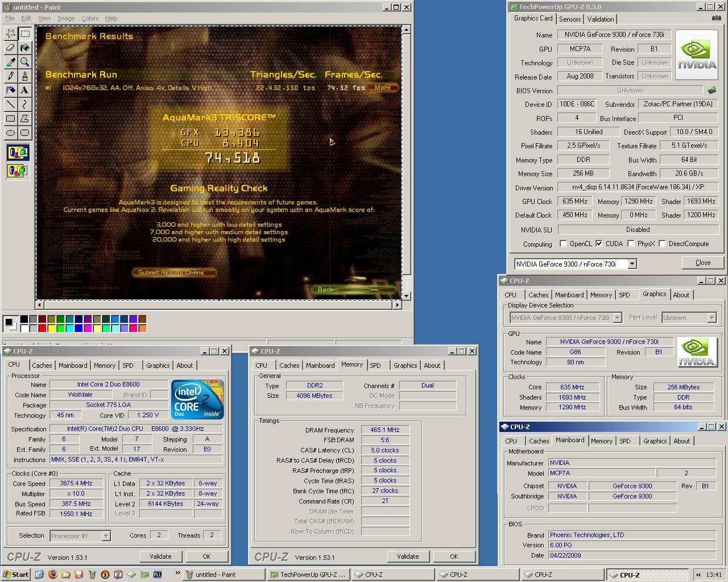Open the Perf Level dropdown in CPU-Z

pos(712,318)
